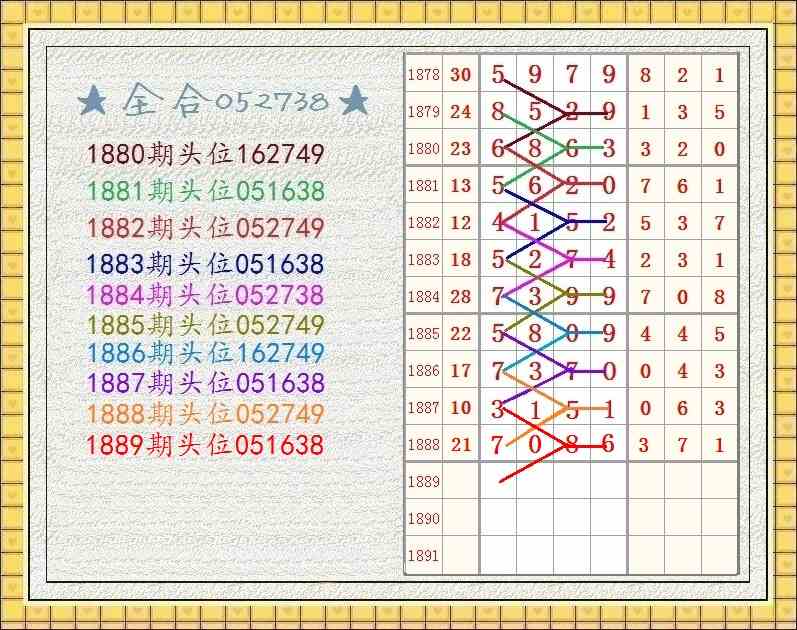Select the sum value 10 in row 1887
This screenshot has height=630, width=797.
point(460,408)
